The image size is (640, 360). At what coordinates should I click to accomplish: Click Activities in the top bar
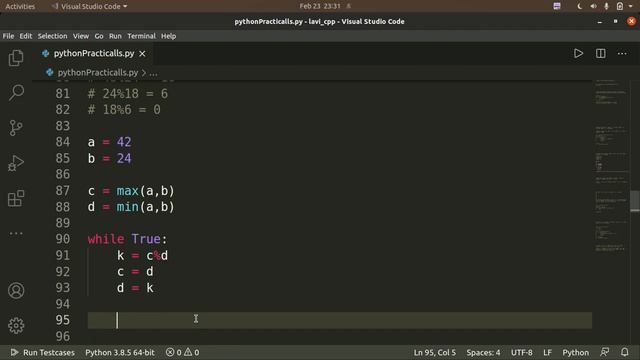coord(20,6)
